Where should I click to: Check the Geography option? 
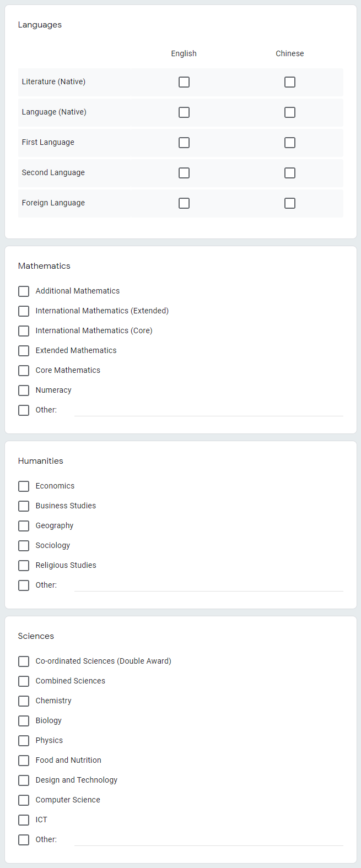[24, 526]
